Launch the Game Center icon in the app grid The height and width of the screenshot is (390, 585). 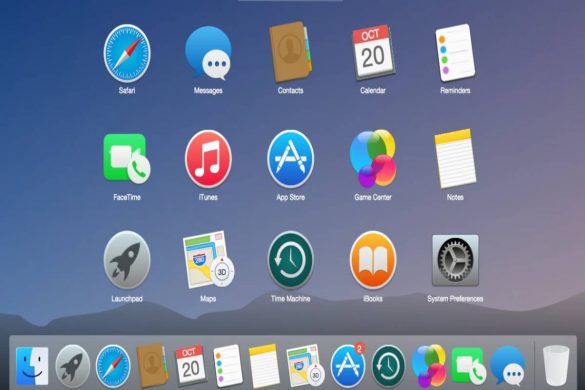373,158
